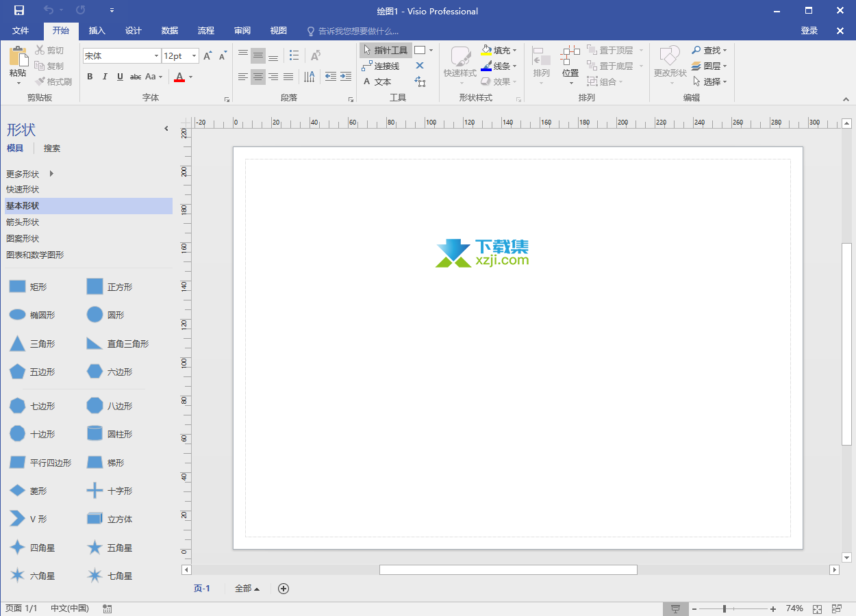Select the page tab 页-1
This screenshot has height=616, width=856.
tap(202, 589)
